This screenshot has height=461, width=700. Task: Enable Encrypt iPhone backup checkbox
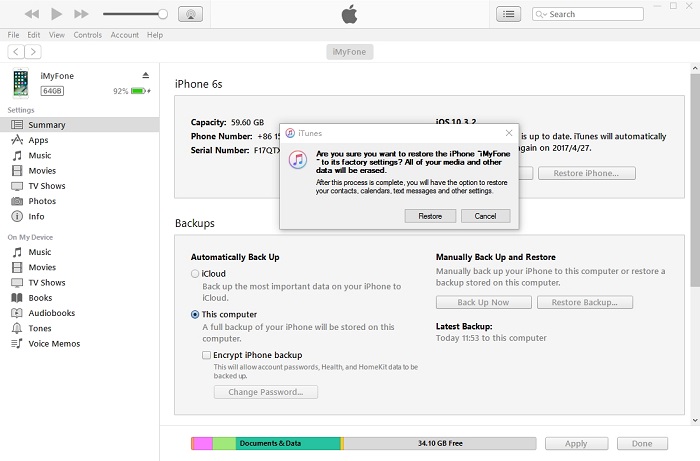[206, 355]
